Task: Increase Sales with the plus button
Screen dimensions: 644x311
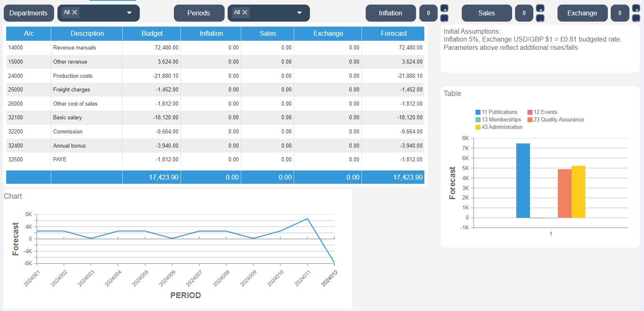Action: click(540, 9)
